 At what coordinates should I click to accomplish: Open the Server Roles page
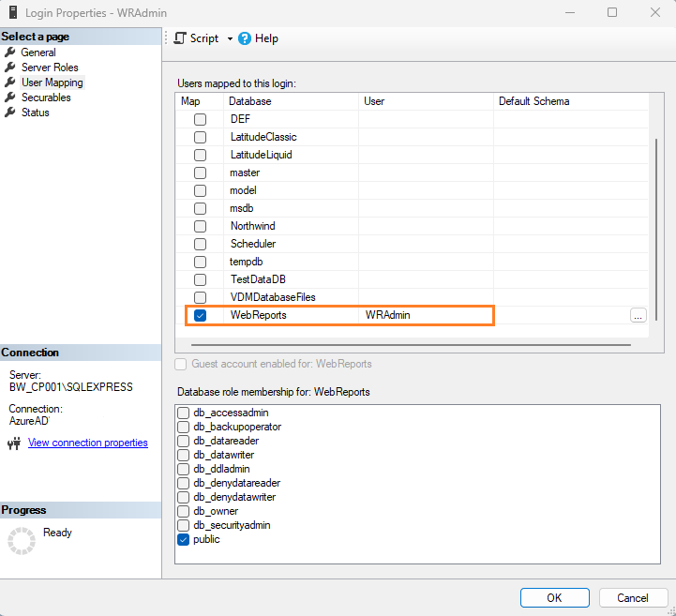50,68
